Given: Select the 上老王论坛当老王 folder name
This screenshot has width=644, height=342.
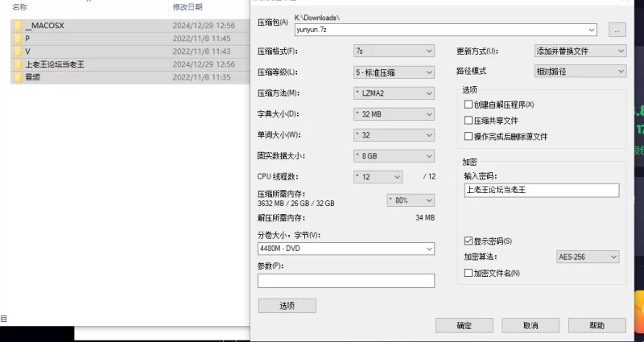Looking at the screenshot, I should point(55,64).
